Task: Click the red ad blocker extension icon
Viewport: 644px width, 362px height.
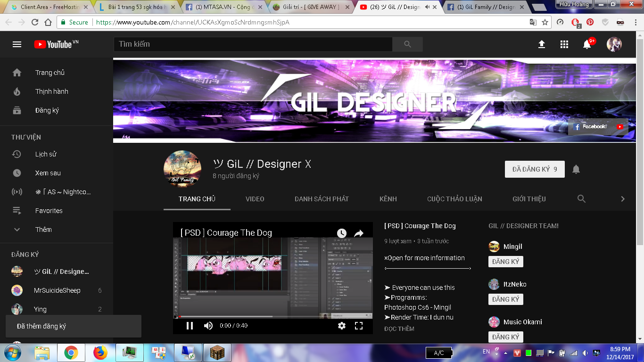Action: pyautogui.click(x=575, y=22)
